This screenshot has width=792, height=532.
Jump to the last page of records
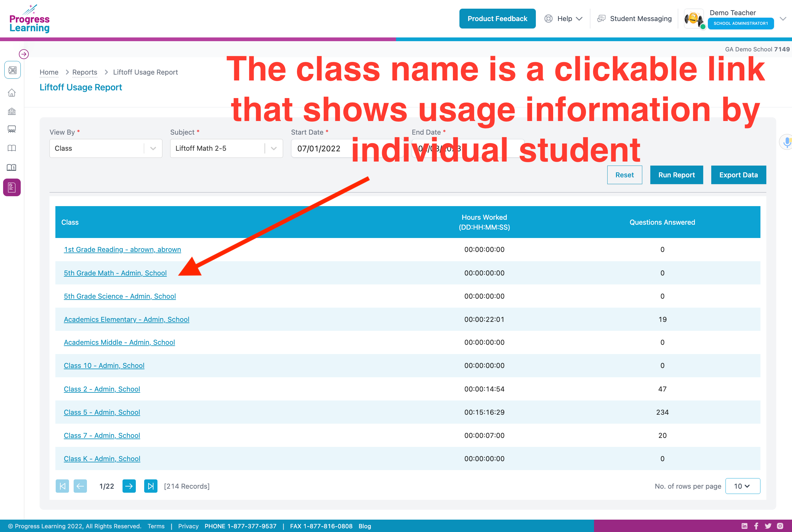151,486
